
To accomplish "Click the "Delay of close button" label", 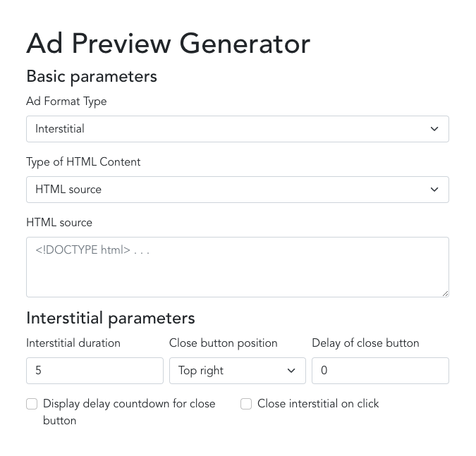I will point(365,343).
